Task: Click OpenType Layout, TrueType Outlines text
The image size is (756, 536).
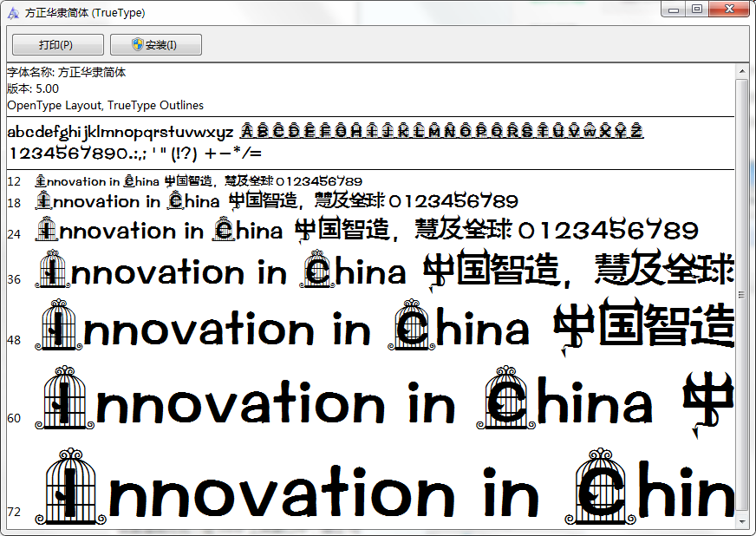Action: [x=106, y=105]
